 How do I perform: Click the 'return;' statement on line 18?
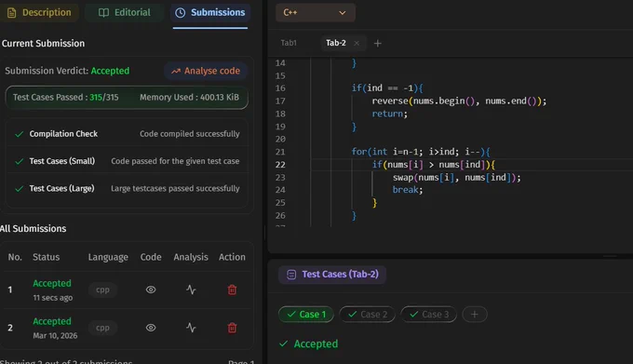point(389,114)
